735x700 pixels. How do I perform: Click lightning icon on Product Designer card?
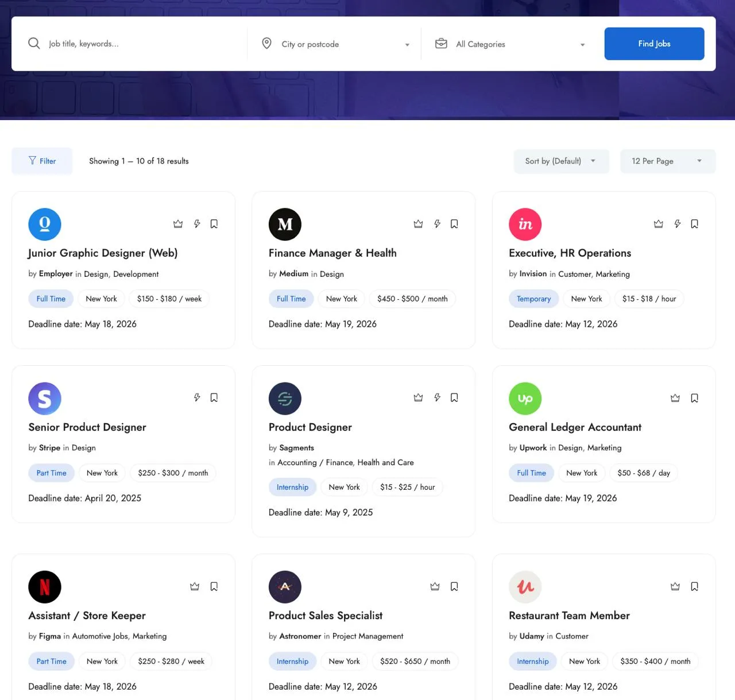tap(437, 397)
